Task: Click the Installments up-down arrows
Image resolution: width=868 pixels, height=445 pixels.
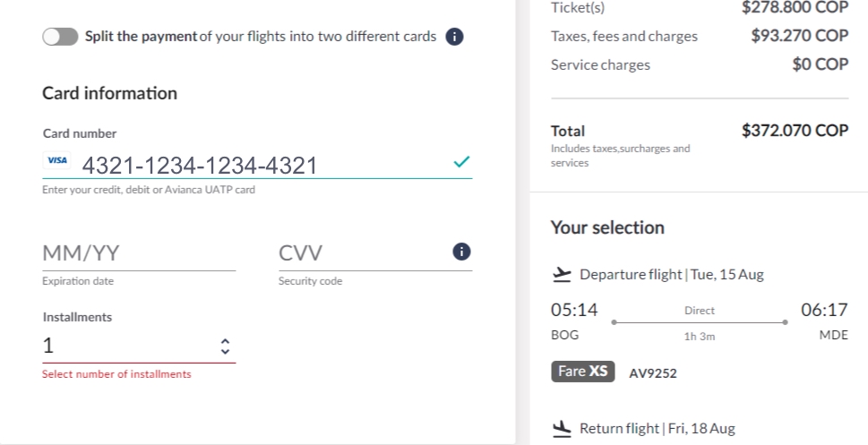Action: 225,346
